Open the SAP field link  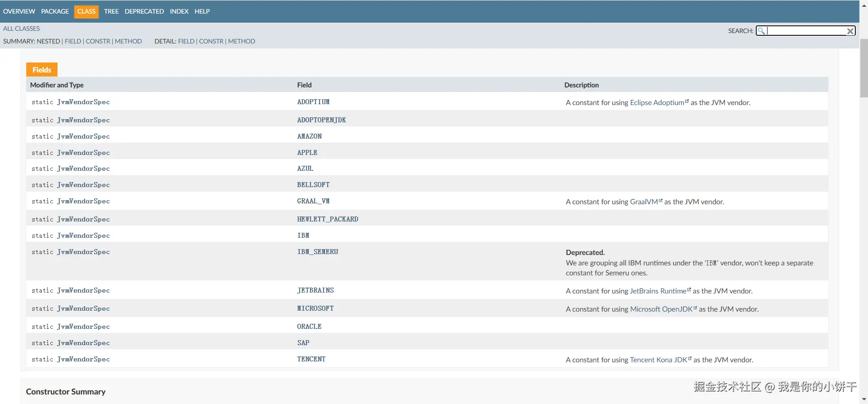(303, 343)
